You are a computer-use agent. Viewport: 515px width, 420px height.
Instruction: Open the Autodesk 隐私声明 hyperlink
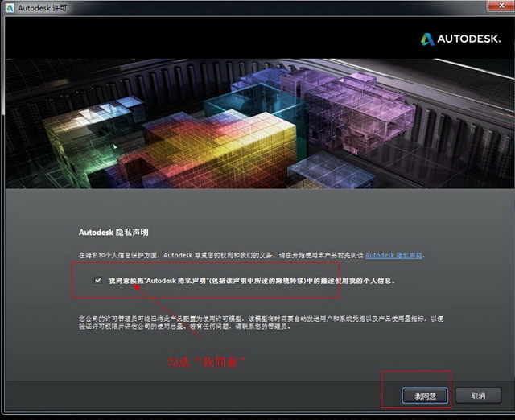pyautogui.click(x=394, y=255)
